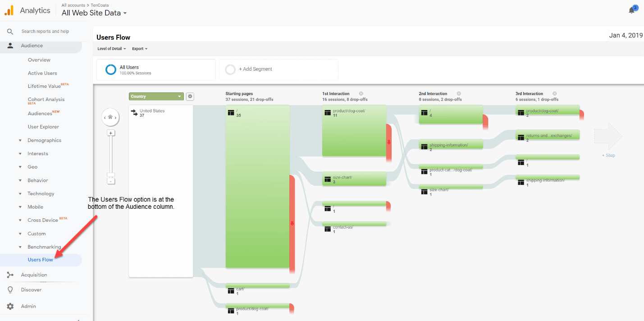This screenshot has width=644, height=321.
Task: Click the page icon of contact-us/ node
Action: click(328, 229)
